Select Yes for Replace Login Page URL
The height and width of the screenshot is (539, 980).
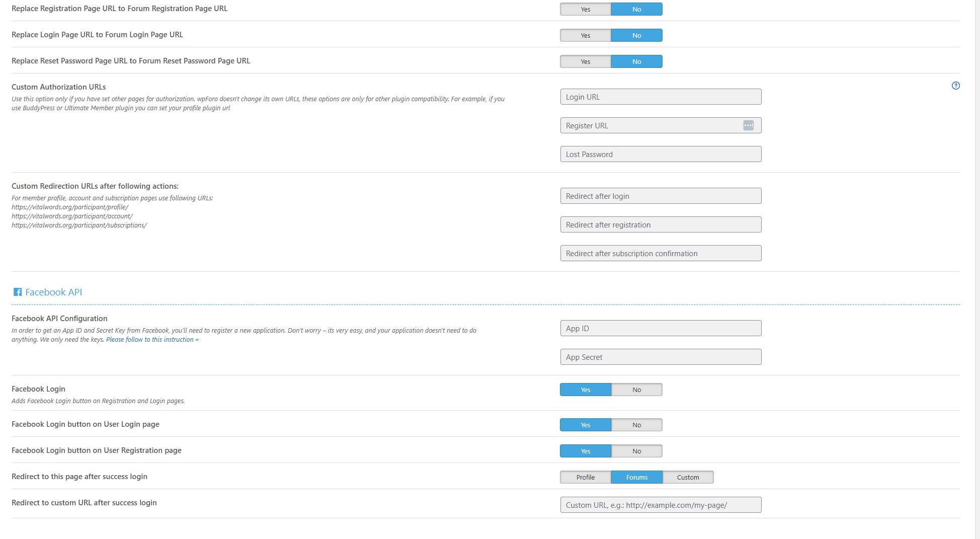pos(585,35)
